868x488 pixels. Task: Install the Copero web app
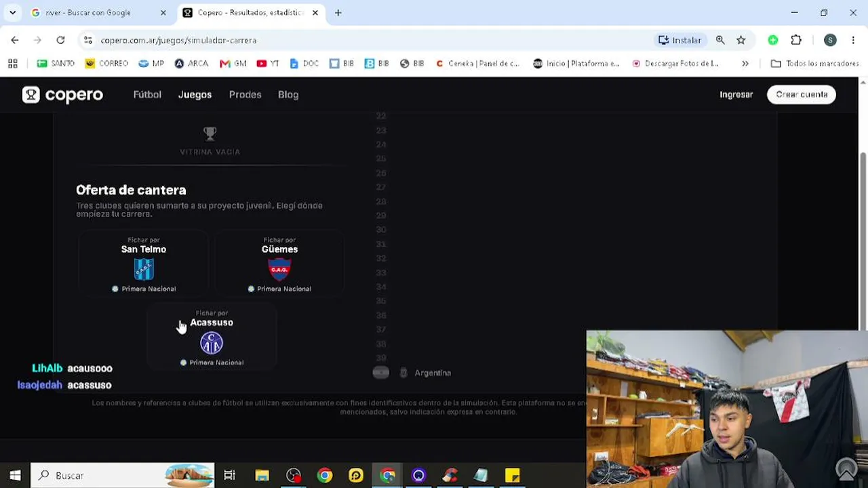pyautogui.click(x=679, y=40)
